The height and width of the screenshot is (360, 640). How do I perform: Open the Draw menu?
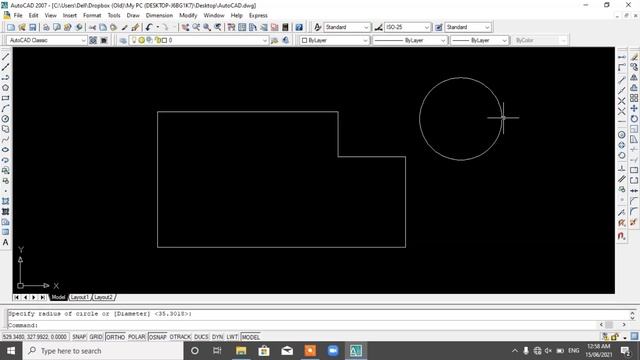pos(133,16)
